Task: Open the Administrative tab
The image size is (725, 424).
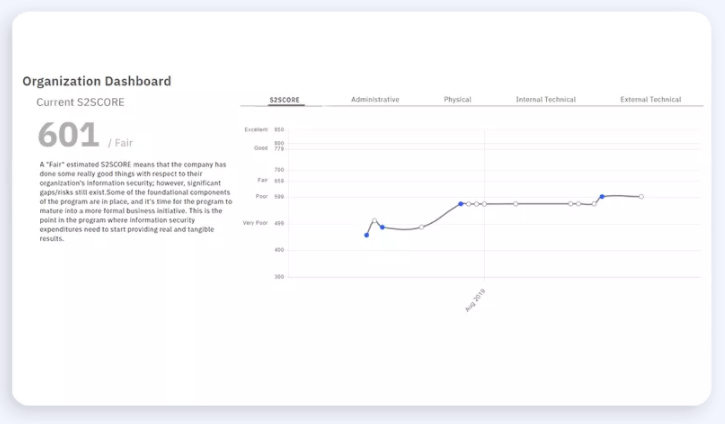Action: tap(375, 100)
